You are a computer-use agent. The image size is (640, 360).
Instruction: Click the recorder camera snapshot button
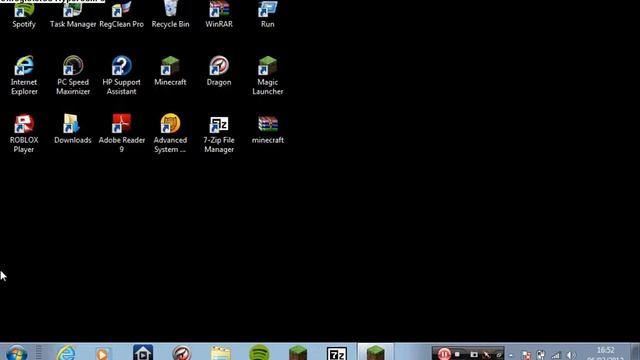[474, 354]
